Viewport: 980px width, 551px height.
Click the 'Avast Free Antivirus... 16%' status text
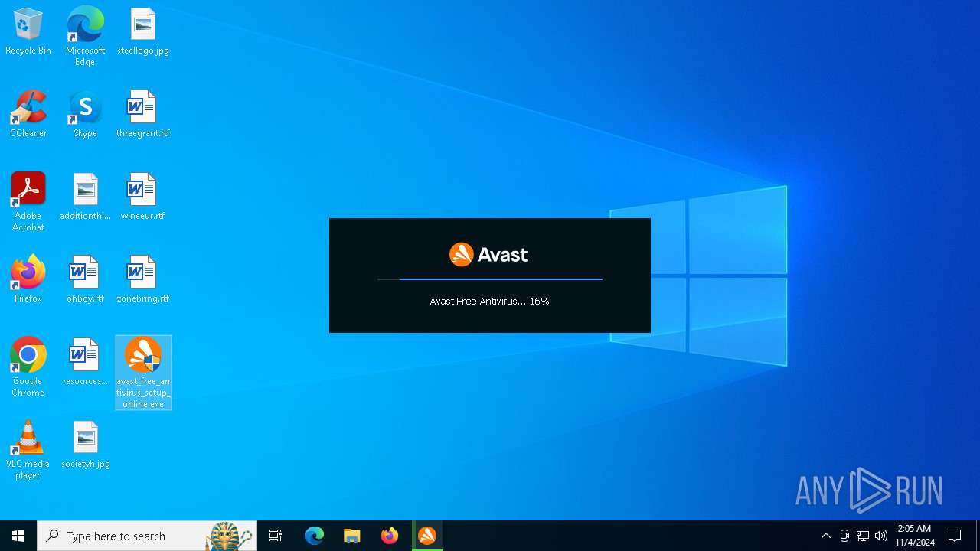click(489, 302)
